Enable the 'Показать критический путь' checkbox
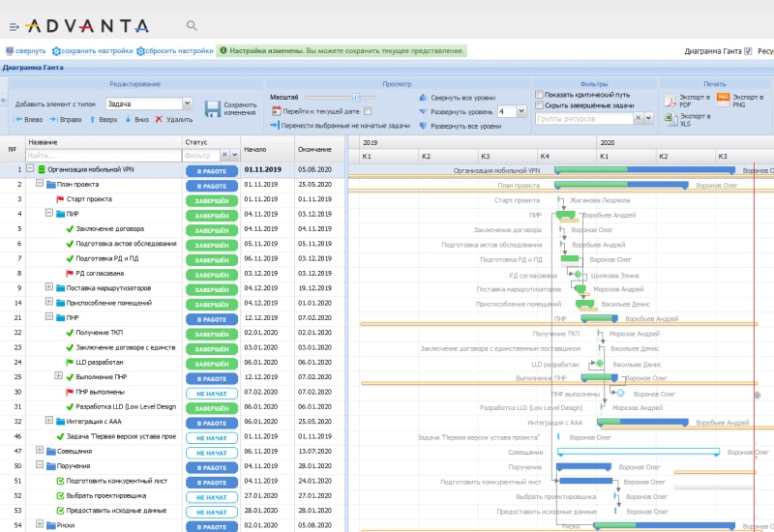Viewport: 774px width, 532px height. point(539,94)
